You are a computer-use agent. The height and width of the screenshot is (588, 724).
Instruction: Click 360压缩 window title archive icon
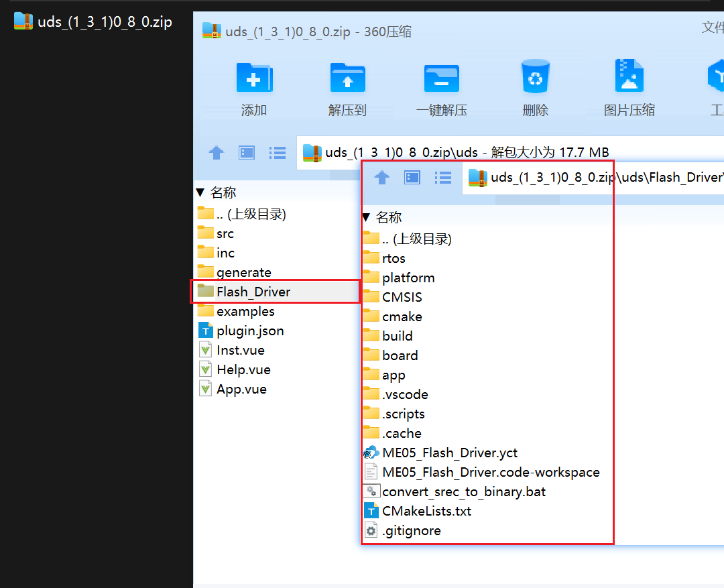coord(211,30)
